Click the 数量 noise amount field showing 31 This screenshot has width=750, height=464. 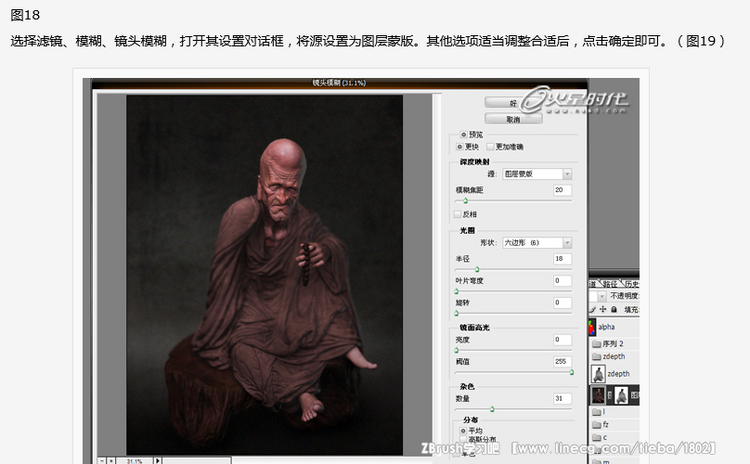tap(562, 398)
